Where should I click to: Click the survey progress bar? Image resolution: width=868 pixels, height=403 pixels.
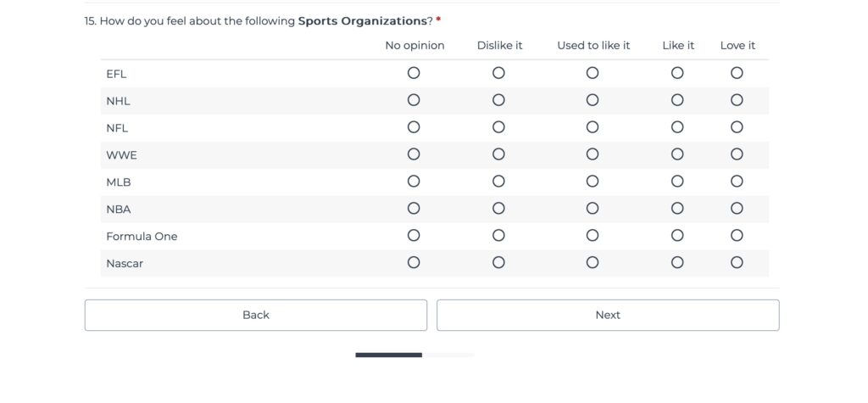pos(415,355)
